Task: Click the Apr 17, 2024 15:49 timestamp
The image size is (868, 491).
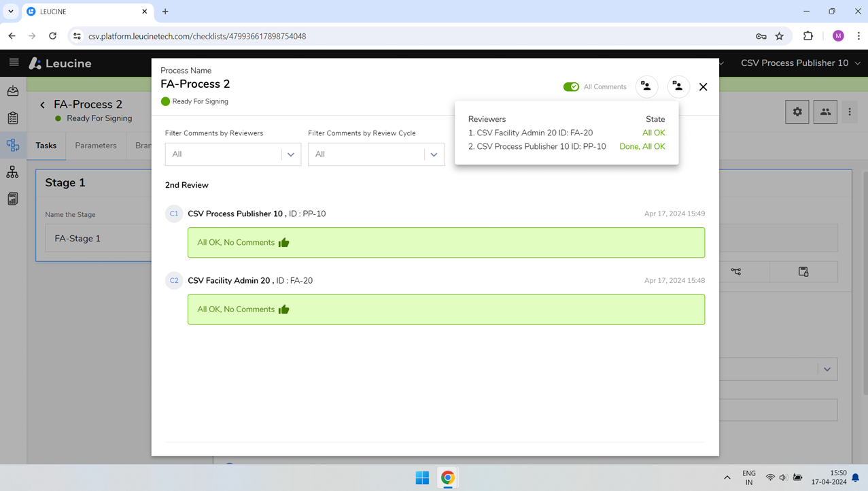Action: click(674, 214)
